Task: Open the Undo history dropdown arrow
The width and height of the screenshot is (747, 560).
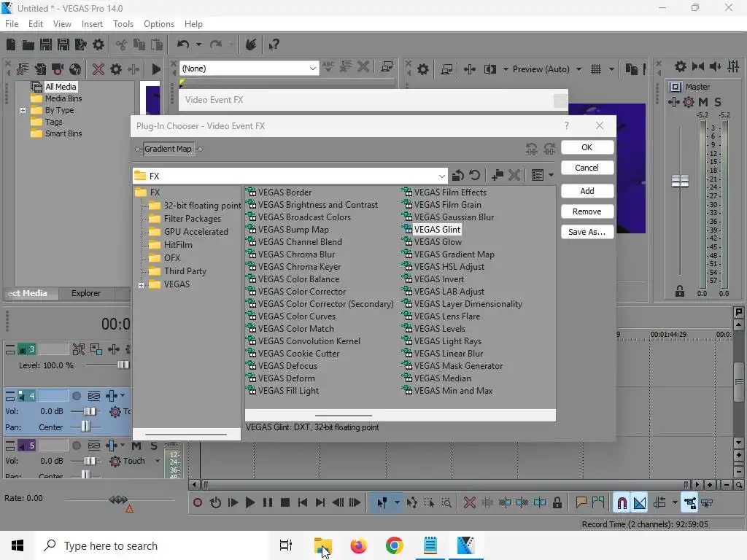Action: click(198, 44)
